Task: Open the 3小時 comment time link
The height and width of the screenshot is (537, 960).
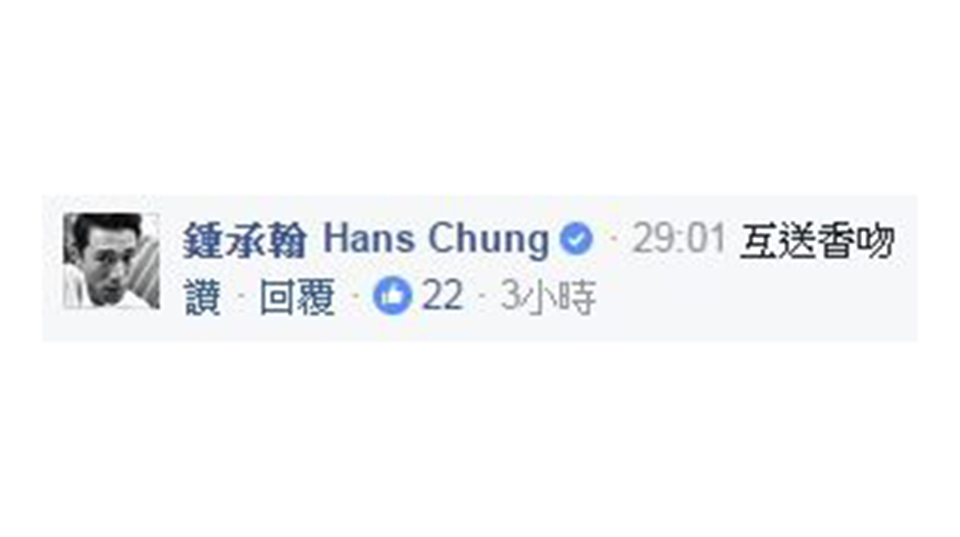Action: point(548,297)
